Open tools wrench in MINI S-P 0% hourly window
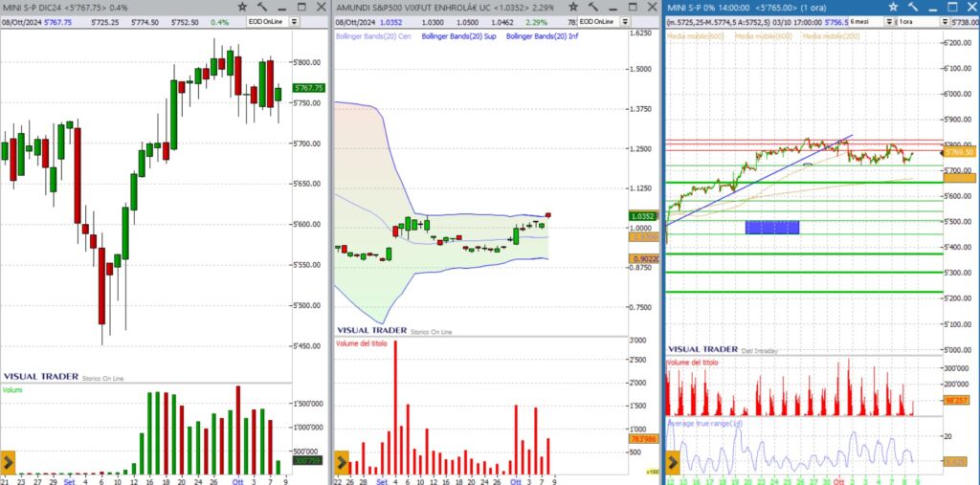 pos(913,7)
